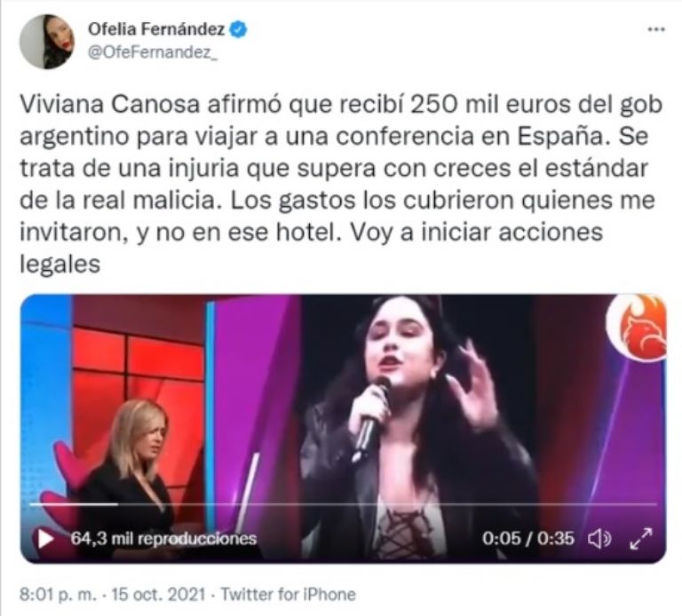Click the phoenix logo in video corner

pos(637,328)
